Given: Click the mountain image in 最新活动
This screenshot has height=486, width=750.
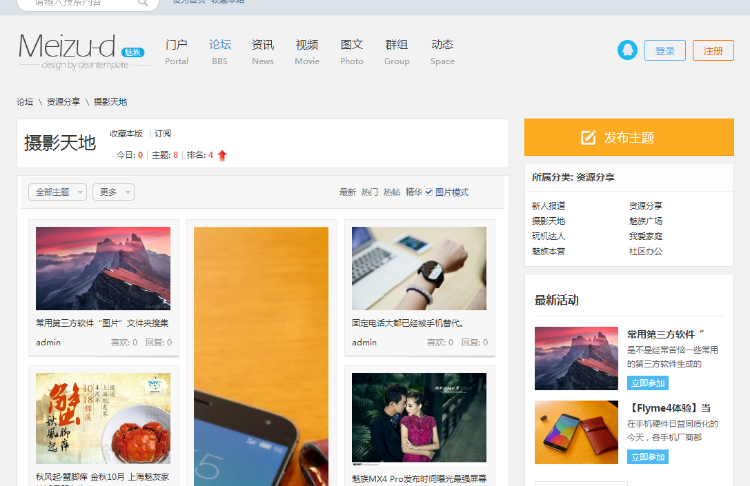Looking at the screenshot, I should 576,358.
